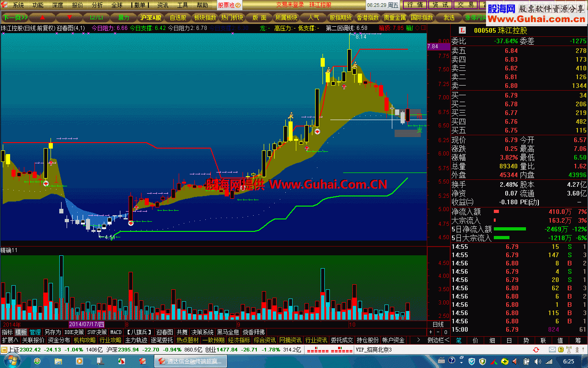Switch to the 烧香拜佛 indicator tab

[254, 332]
